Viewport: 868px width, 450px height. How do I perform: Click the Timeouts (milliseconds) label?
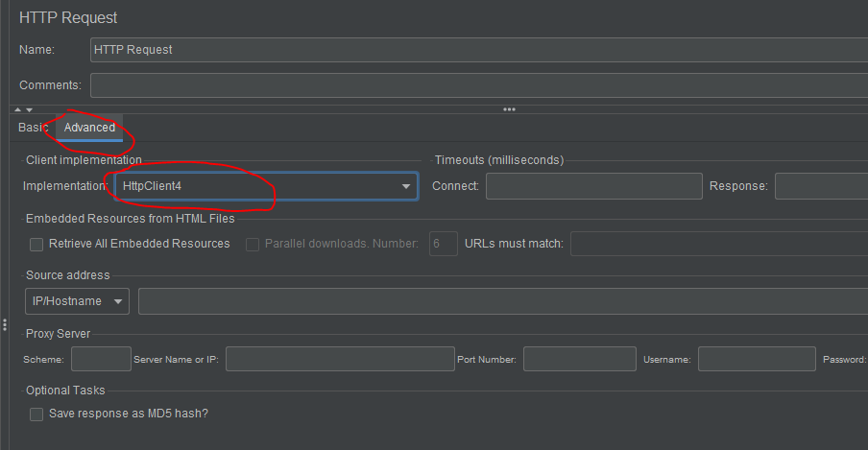[x=499, y=160]
